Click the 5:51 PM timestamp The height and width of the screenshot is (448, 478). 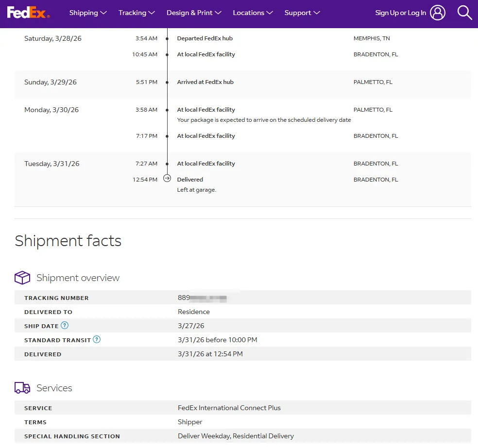coord(147,82)
